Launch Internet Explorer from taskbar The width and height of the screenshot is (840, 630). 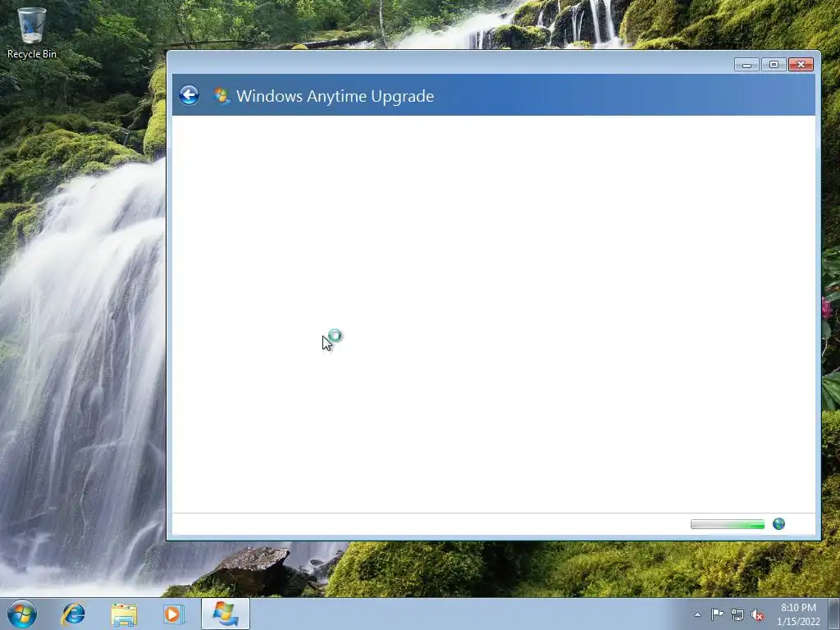coord(73,614)
